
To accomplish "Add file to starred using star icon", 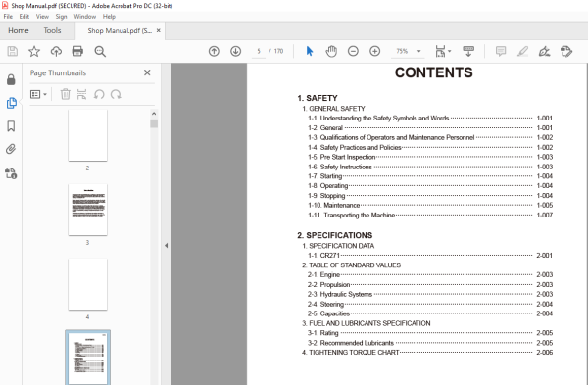I will pos(34,51).
